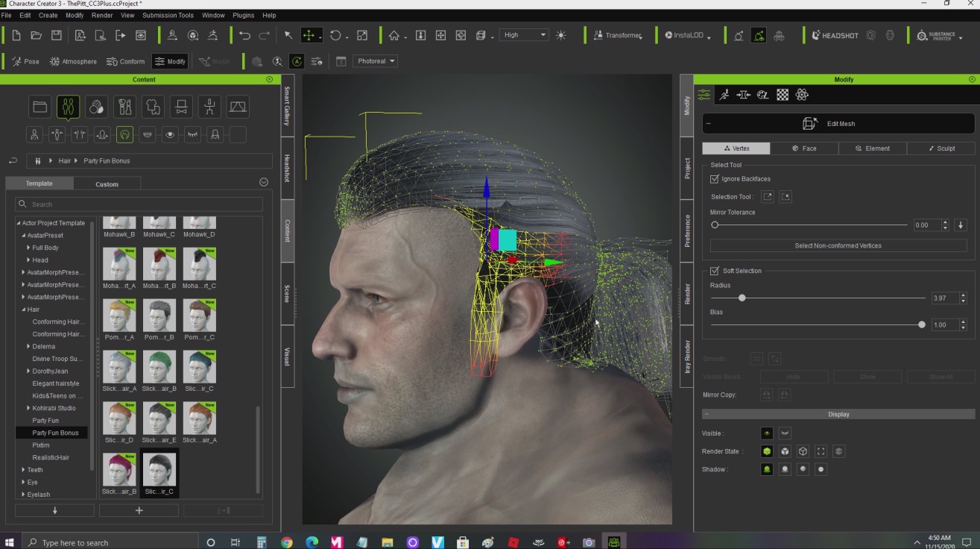The height and width of the screenshot is (549, 980).
Task: Select Party Fun in the tree
Action: tap(45, 421)
